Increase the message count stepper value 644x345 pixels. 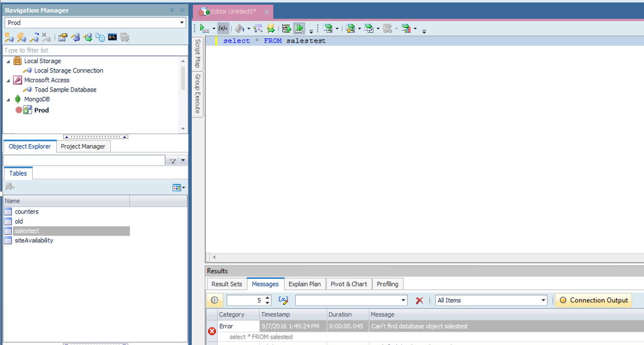click(x=267, y=298)
